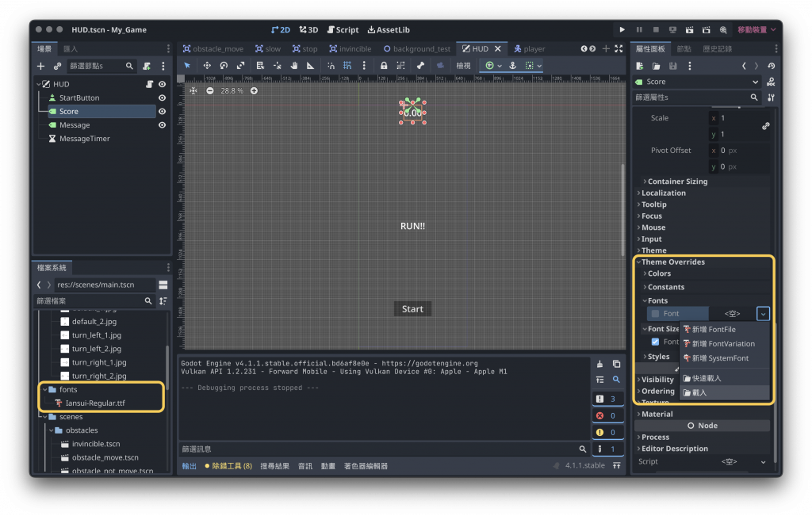Select 新增 FontFile menu entry

coord(724,329)
